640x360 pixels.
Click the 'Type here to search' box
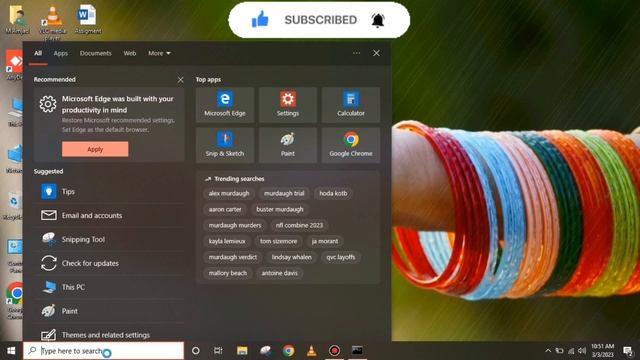[104, 351]
